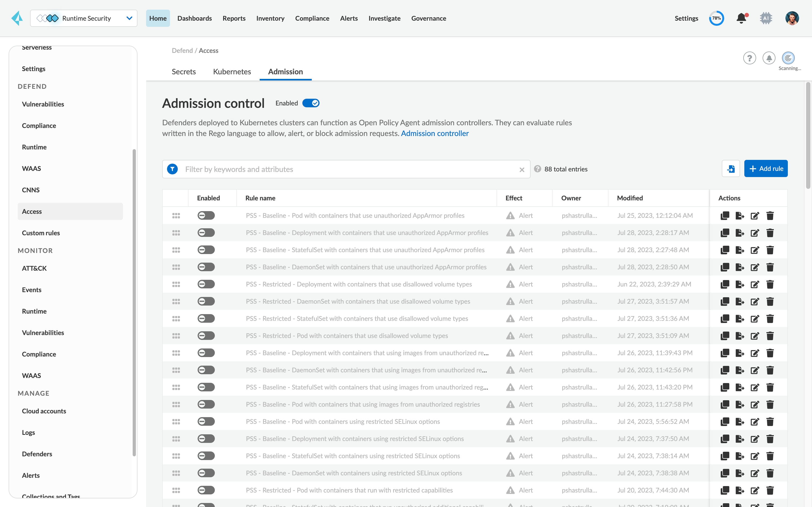Click the 78% progress circle indicator

(716, 18)
